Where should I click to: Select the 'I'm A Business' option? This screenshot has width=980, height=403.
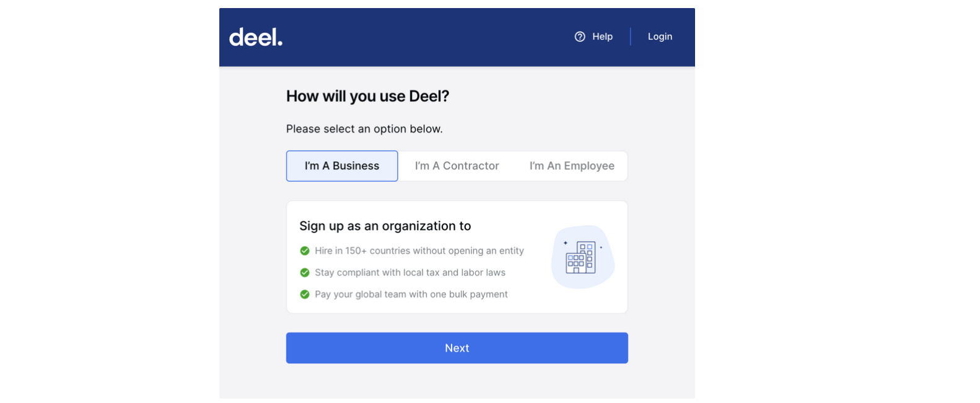coord(341,166)
